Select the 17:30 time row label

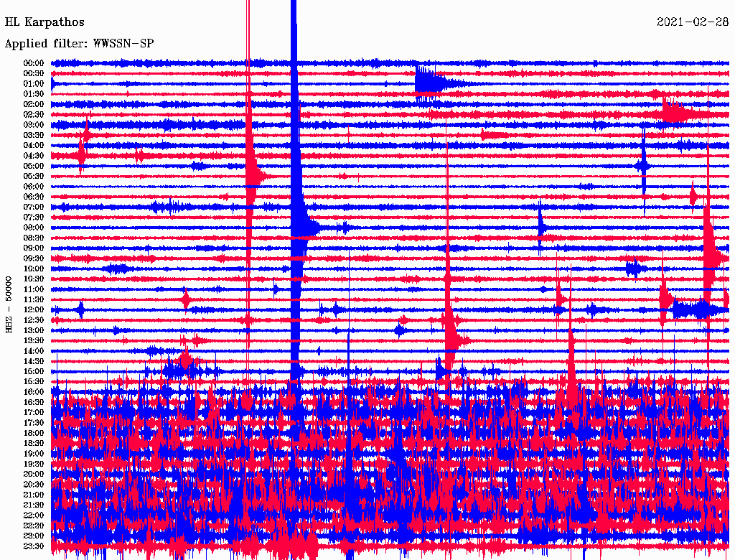pos(34,423)
